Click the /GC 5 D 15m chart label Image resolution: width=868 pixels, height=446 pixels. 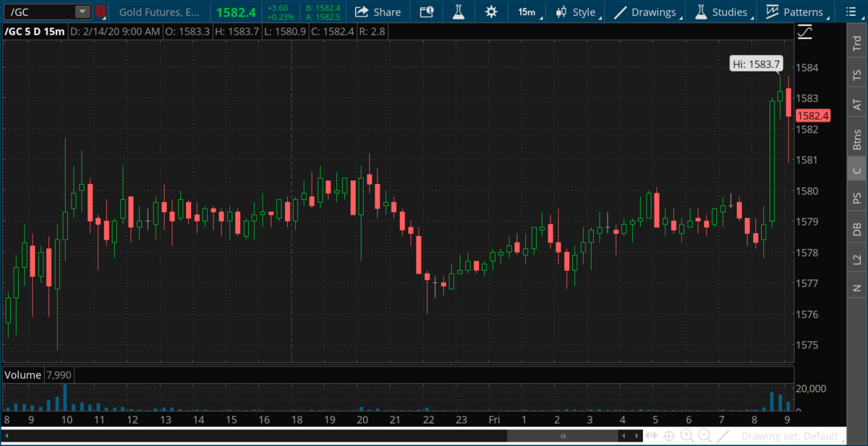click(x=35, y=32)
